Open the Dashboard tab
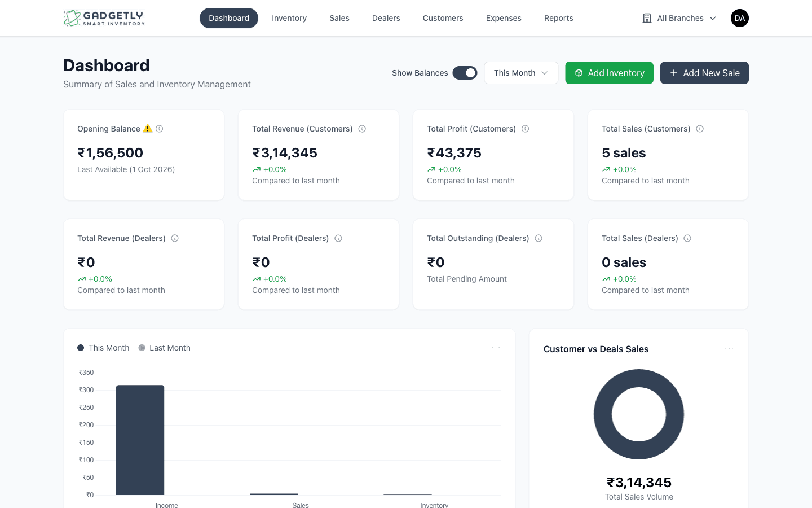Screen dimensions: 812x508 click(229, 18)
